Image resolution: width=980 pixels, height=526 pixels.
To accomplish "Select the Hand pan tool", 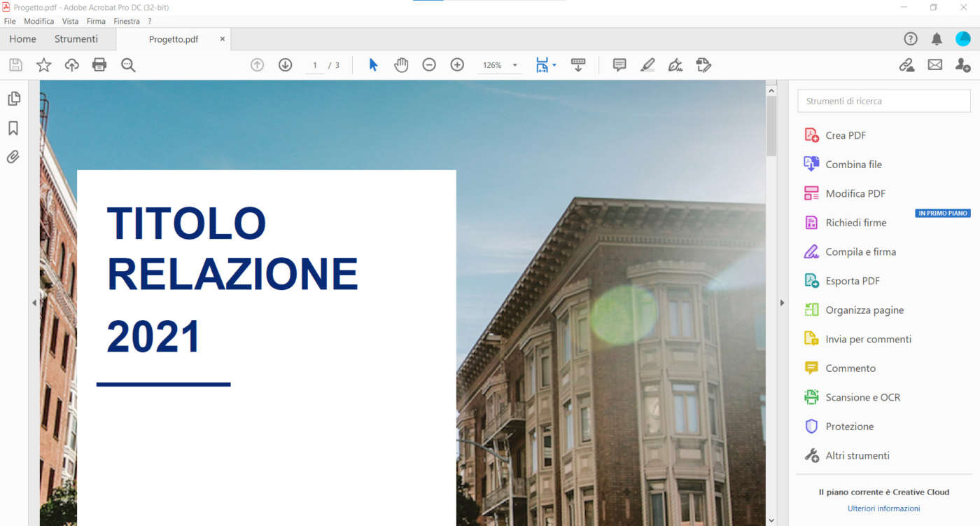I will tap(401, 65).
